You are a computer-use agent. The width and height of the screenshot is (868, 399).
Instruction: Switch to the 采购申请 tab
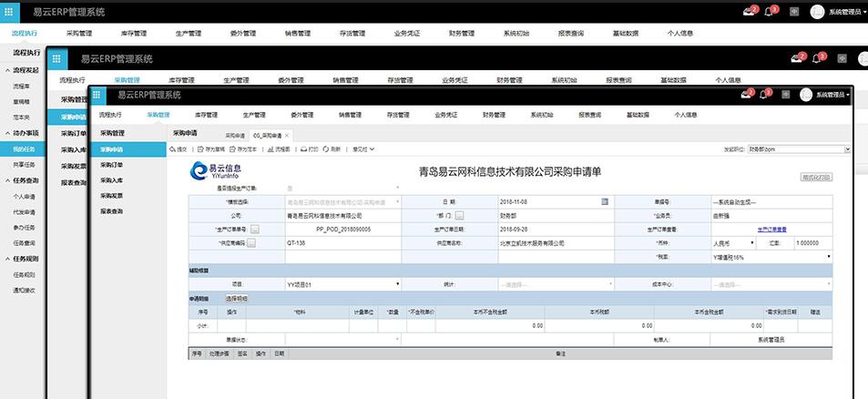click(235, 136)
